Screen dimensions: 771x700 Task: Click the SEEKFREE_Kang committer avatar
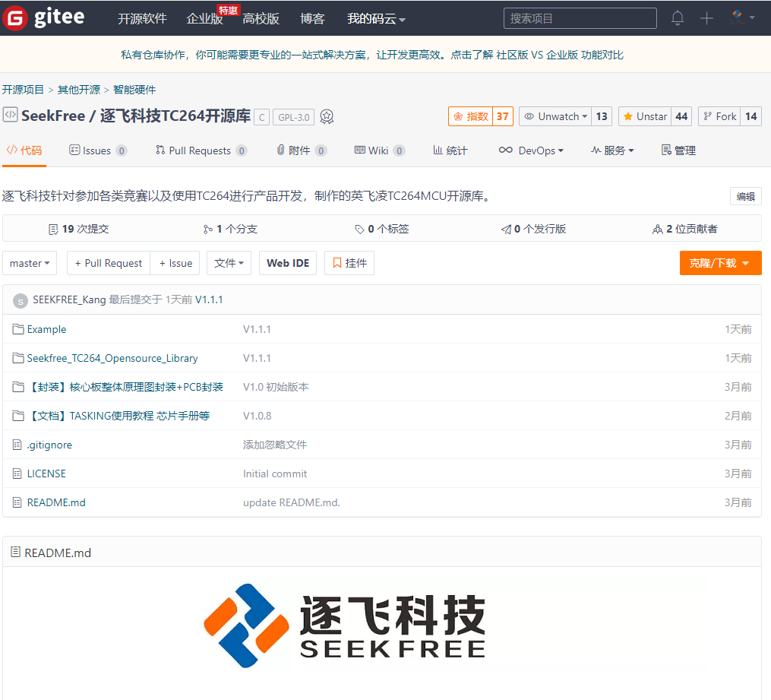tap(21, 300)
